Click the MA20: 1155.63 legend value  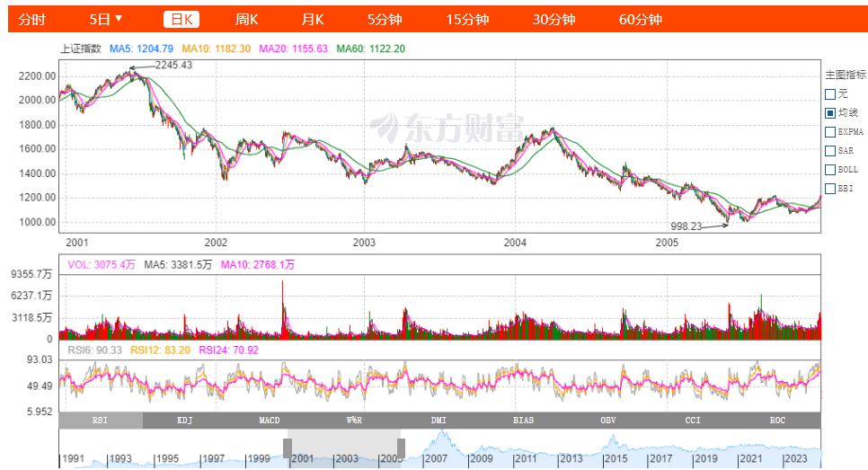click(x=294, y=49)
